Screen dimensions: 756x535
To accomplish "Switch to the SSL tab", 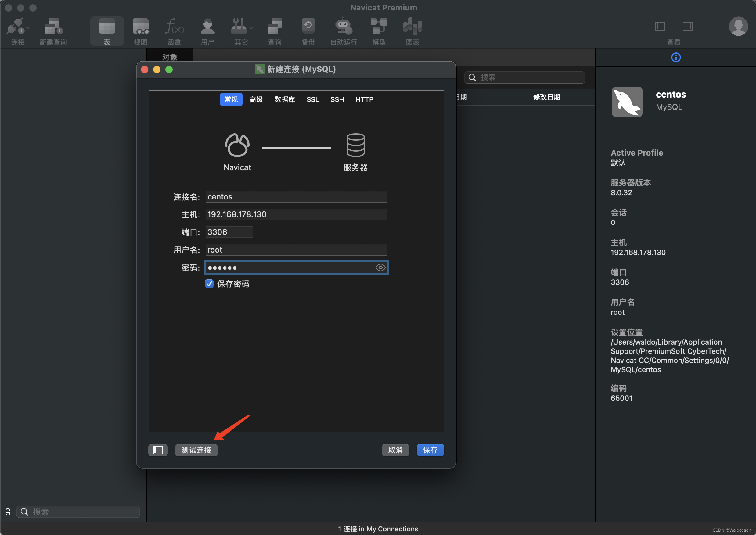I will tap(313, 99).
